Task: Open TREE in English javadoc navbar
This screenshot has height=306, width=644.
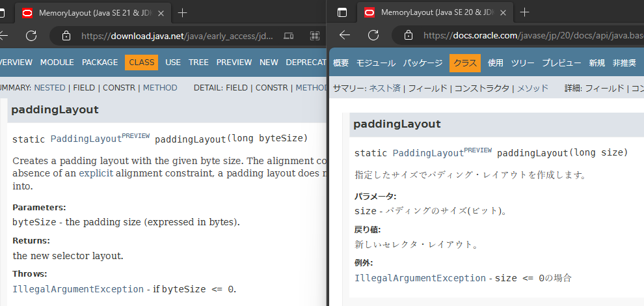Action: coord(199,63)
